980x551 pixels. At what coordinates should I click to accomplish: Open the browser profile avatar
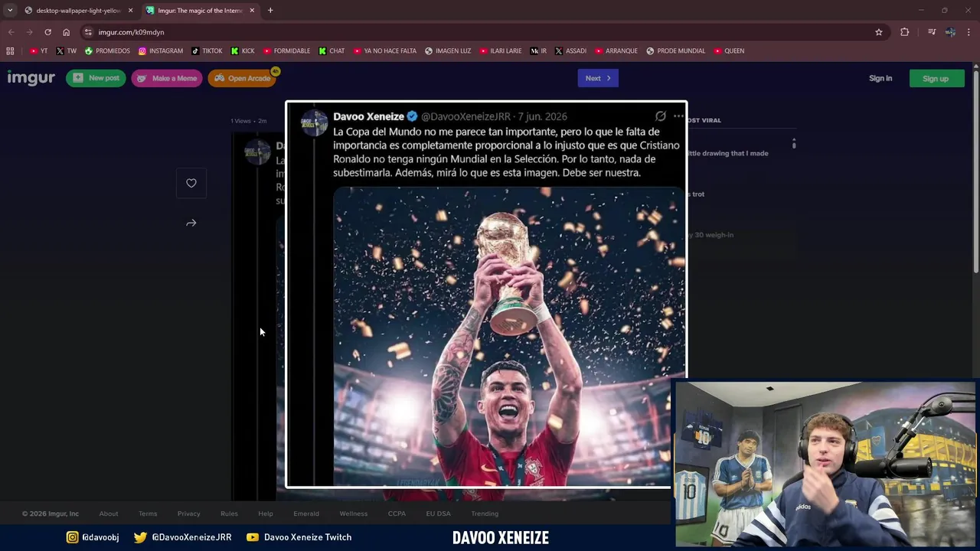[950, 32]
